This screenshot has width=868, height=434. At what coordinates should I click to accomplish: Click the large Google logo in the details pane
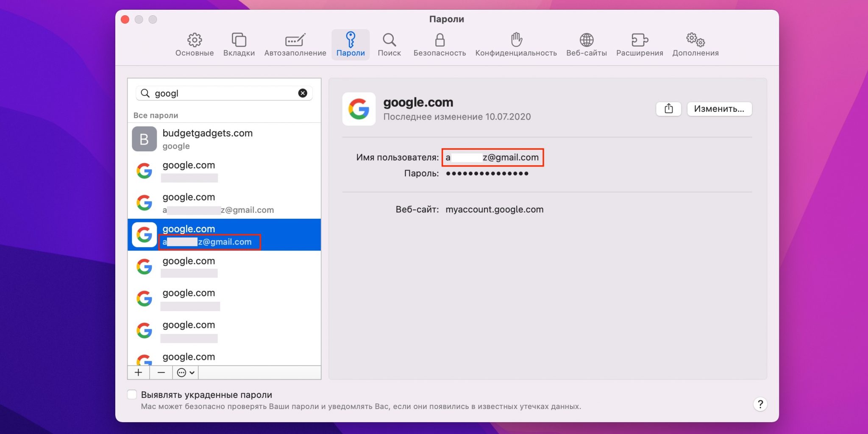359,109
